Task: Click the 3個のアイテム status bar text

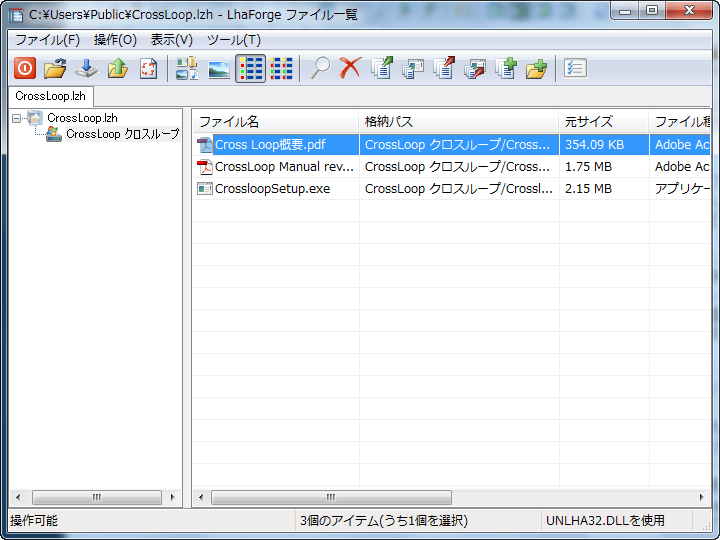Action: pyautogui.click(x=384, y=521)
